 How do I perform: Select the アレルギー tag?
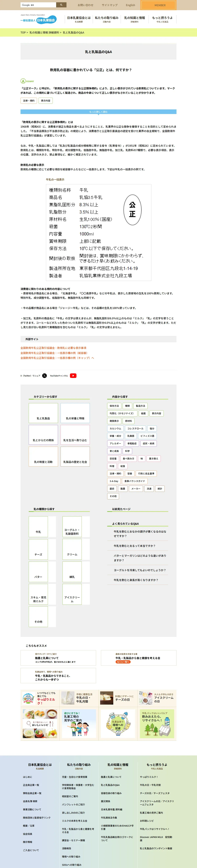[x=115, y=444]
